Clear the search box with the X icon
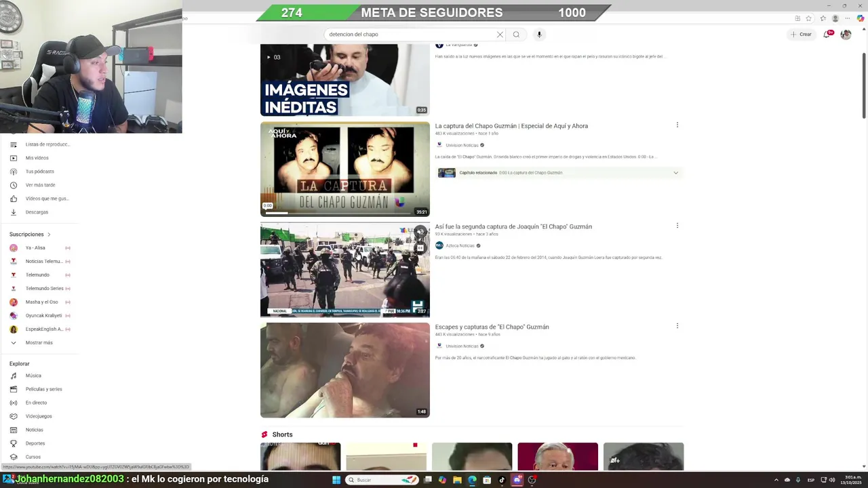 [x=500, y=35]
